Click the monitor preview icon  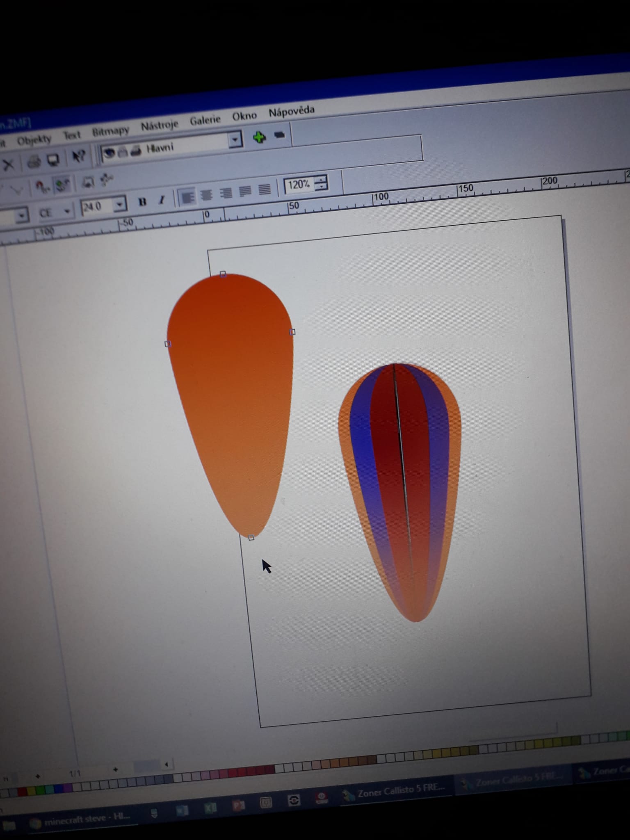(x=54, y=160)
